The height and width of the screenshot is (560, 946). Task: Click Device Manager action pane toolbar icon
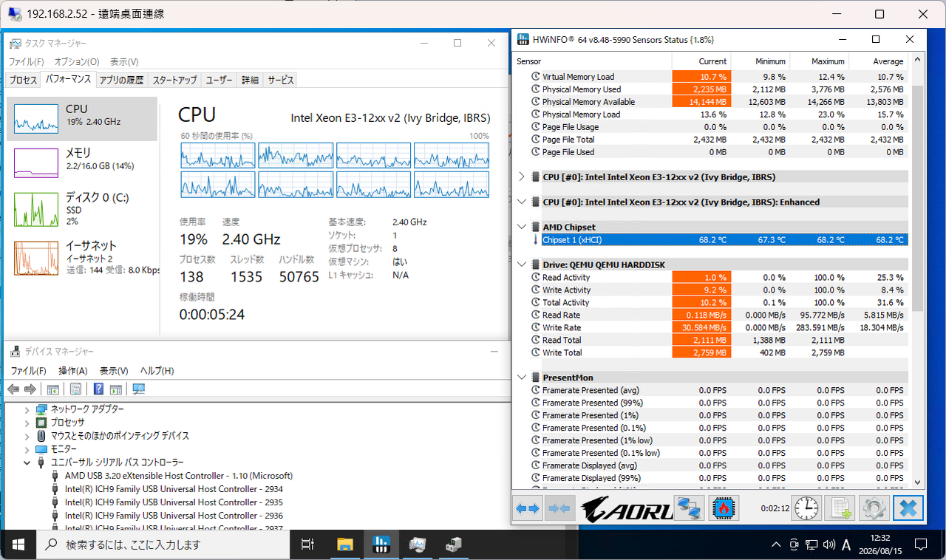tap(115, 389)
